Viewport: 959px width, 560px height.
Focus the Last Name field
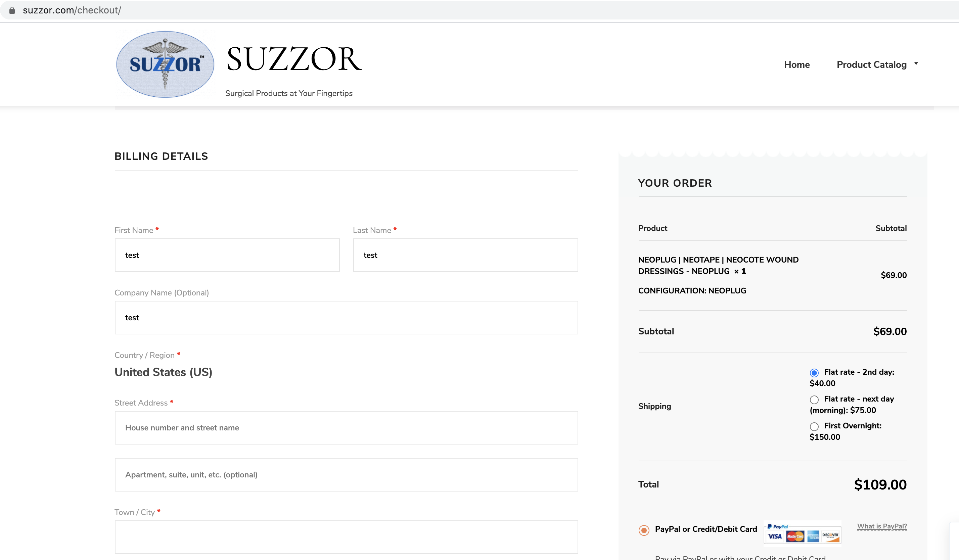point(465,255)
